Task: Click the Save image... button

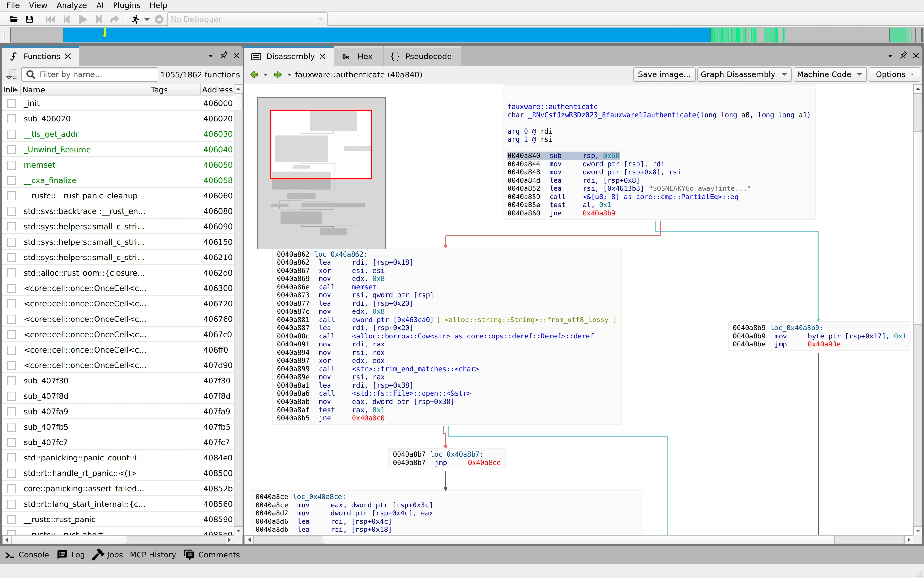Action: (x=664, y=74)
